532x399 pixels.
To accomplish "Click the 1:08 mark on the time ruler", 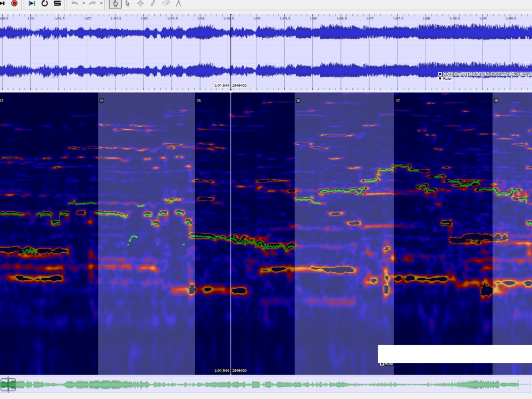I will point(427,19).
